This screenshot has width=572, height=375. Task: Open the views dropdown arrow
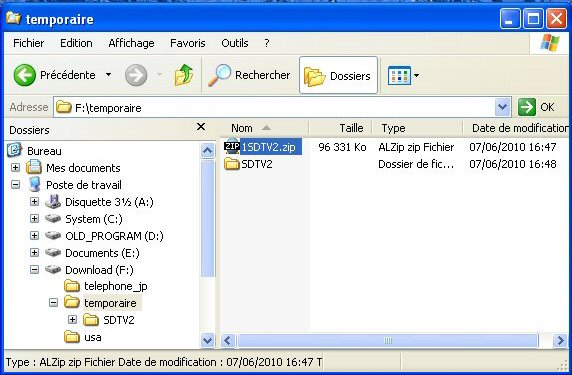416,76
